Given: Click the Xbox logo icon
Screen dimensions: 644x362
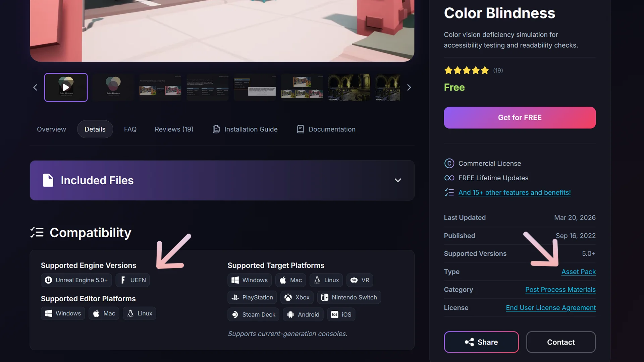Looking at the screenshot, I should coord(288,297).
